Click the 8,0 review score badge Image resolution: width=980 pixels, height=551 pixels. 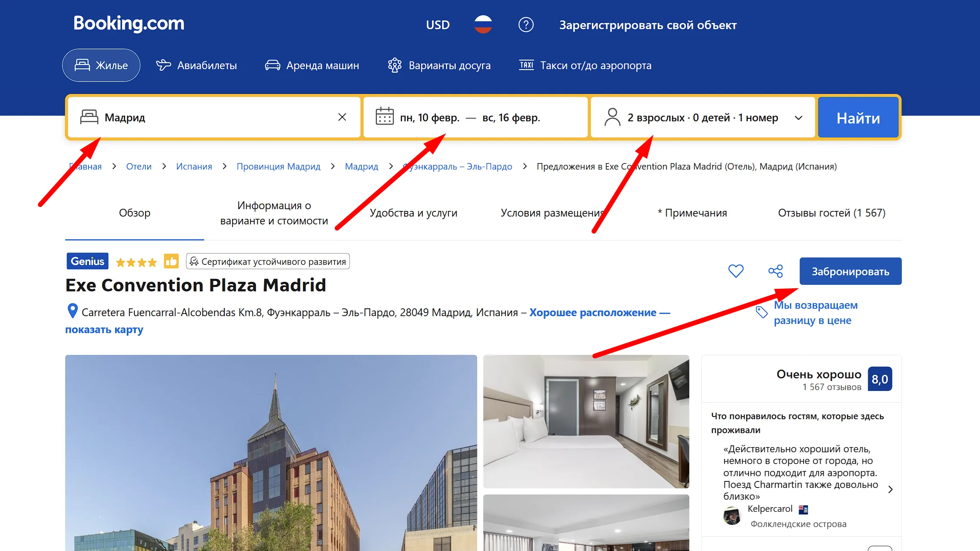(880, 379)
